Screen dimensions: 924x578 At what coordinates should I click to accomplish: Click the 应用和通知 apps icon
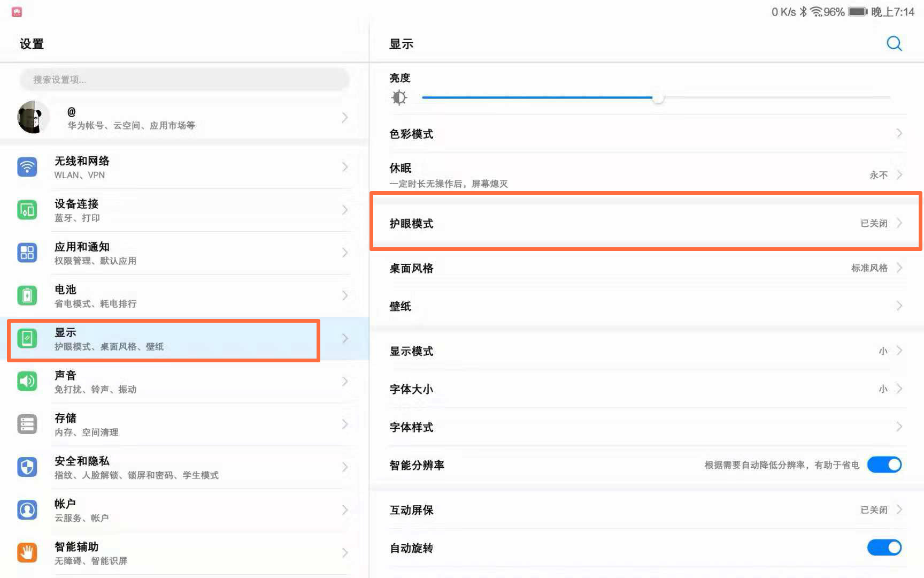tap(27, 253)
